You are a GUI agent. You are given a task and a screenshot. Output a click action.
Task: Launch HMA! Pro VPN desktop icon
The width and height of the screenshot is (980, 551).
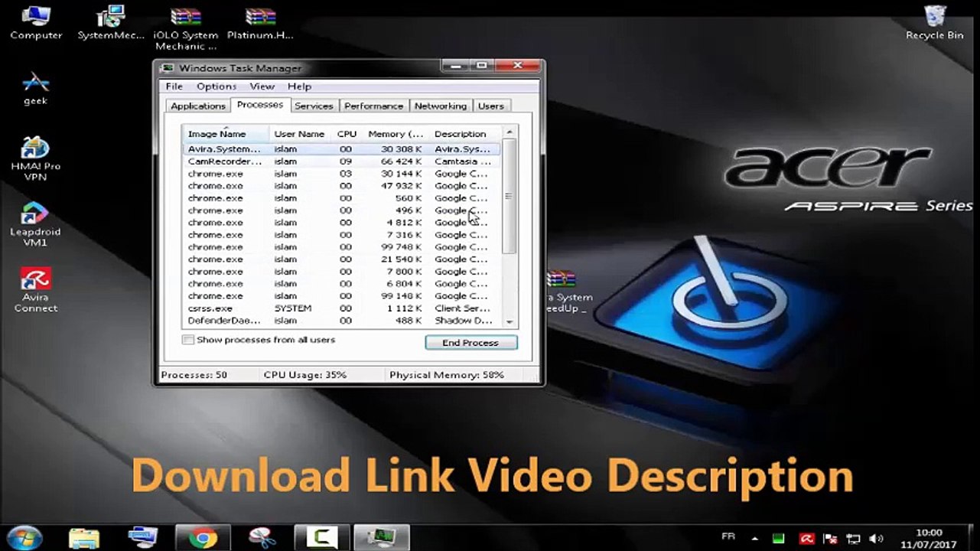tap(35, 159)
